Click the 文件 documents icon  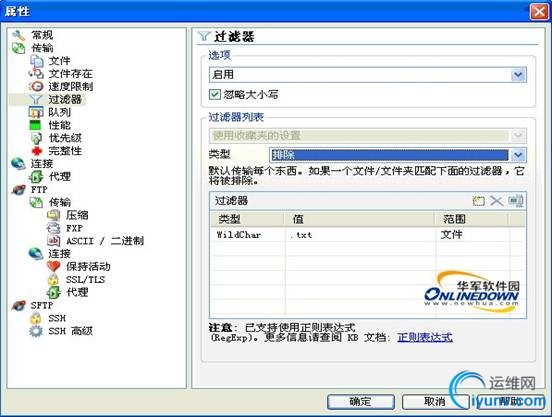click(36, 61)
